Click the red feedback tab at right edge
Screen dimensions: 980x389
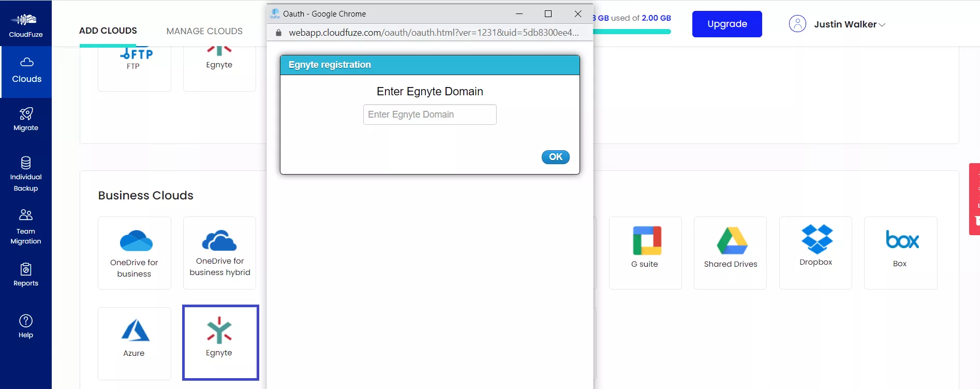pyautogui.click(x=974, y=199)
